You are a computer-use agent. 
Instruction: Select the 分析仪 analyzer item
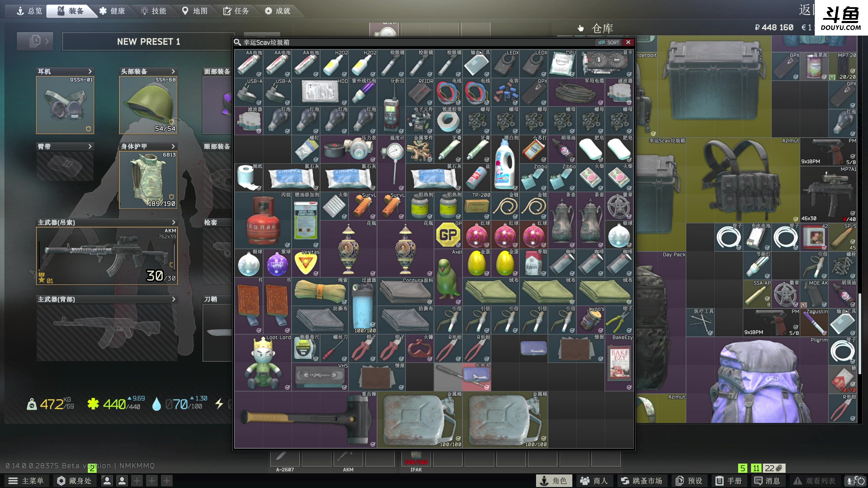(391, 106)
